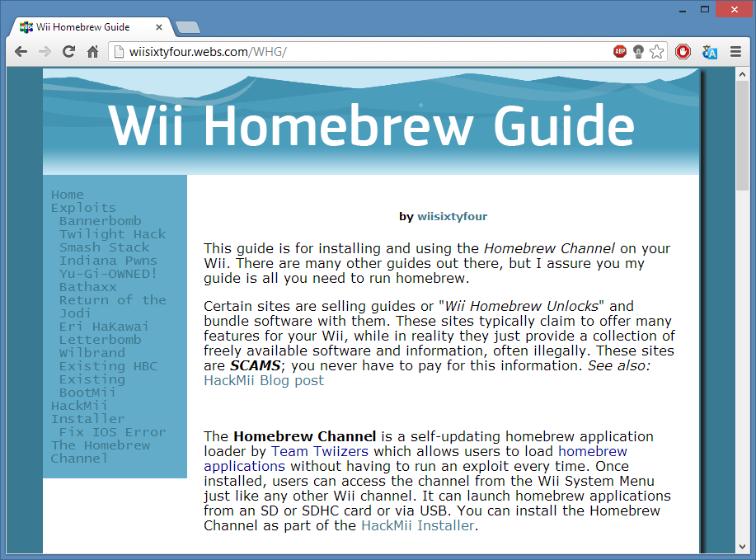Bookmark this page with the star icon
The height and width of the screenshot is (560, 756).
657,52
